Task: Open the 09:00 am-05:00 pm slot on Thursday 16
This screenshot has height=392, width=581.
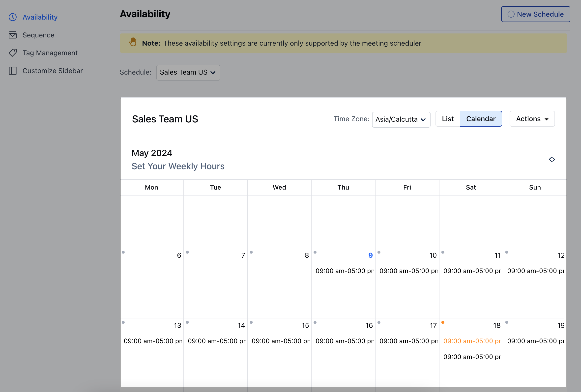Action: (x=345, y=341)
